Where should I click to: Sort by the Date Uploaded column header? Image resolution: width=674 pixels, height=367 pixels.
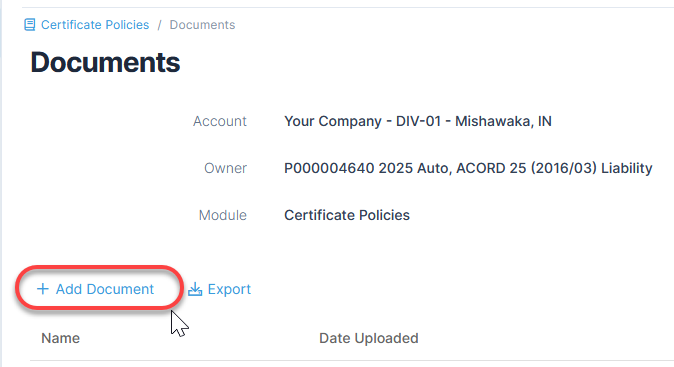[x=368, y=338]
